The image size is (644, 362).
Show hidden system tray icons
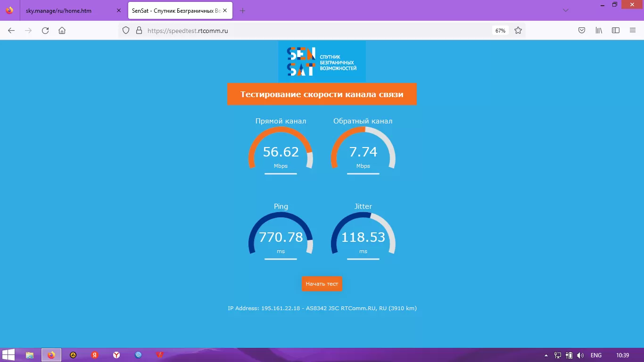coord(546,355)
